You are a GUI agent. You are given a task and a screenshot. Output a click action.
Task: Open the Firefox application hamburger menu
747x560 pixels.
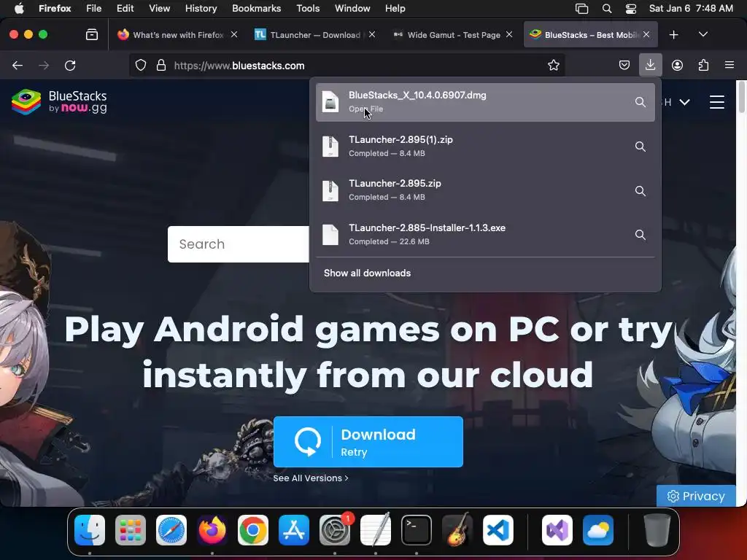click(729, 65)
